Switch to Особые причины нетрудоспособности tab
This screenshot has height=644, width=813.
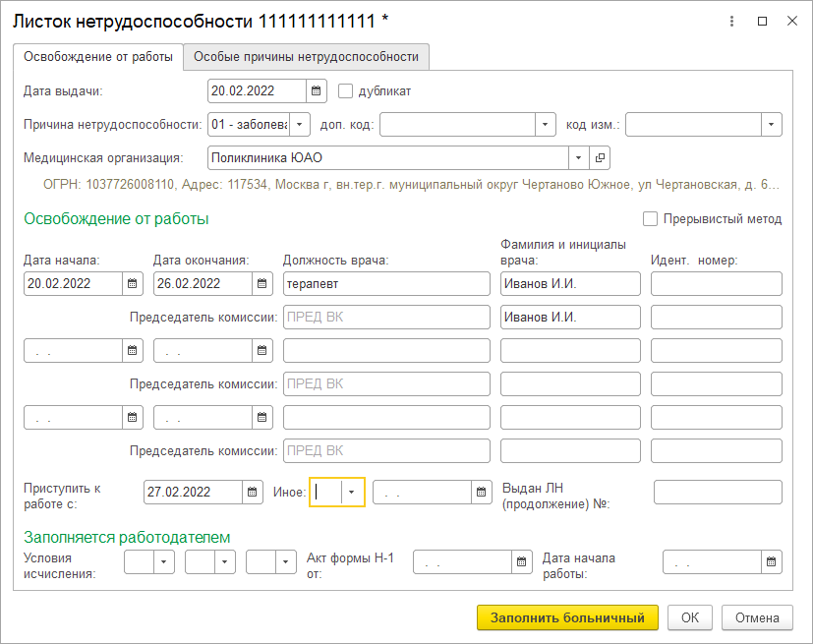[x=306, y=56]
